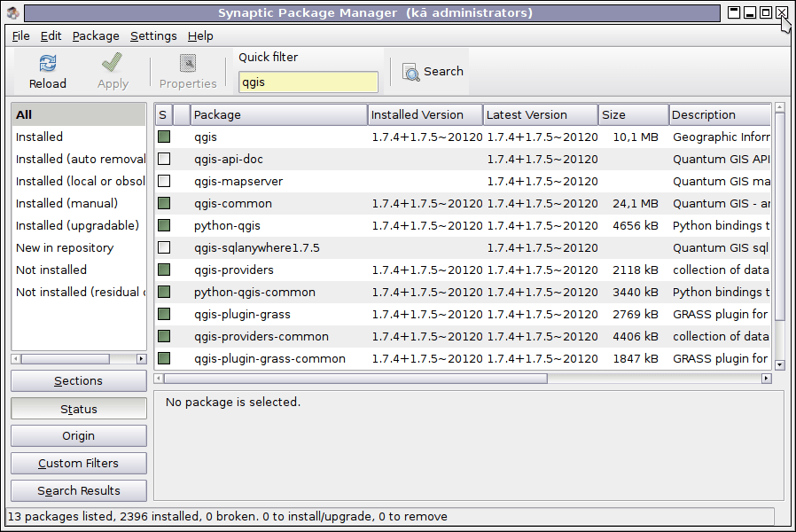Select the qgis-sqlanywhere1.7.5 package name
Screen dimensions: 796x532
256,248
